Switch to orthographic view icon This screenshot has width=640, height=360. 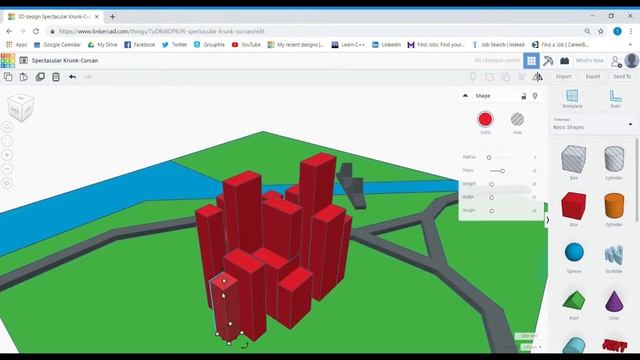[x=7, y=183]
